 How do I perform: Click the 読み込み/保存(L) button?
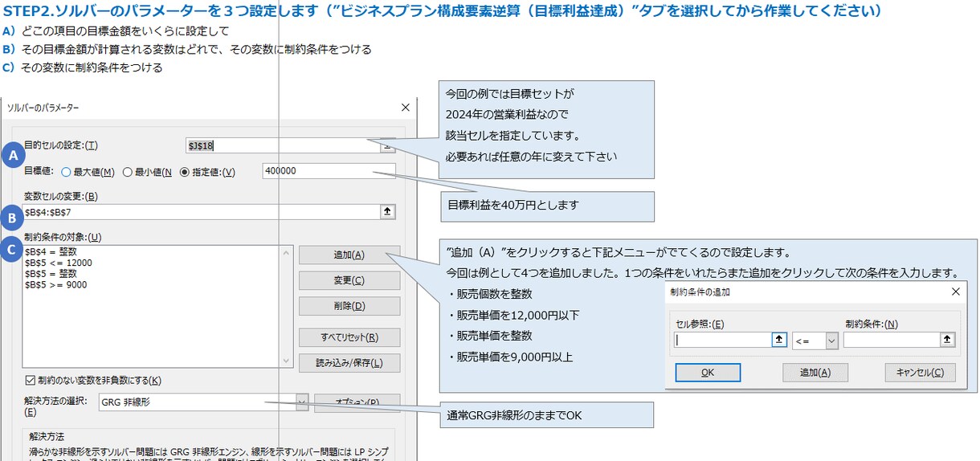[x=349, y=363]
